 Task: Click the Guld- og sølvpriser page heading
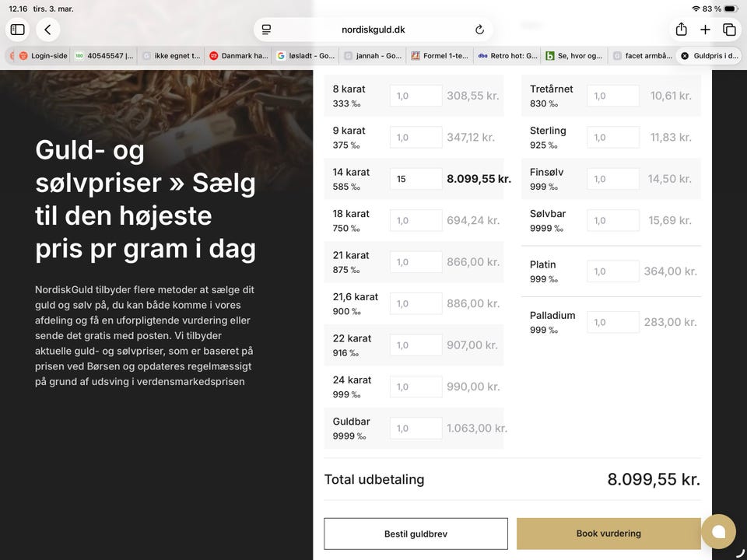click(x=146, y=199)
